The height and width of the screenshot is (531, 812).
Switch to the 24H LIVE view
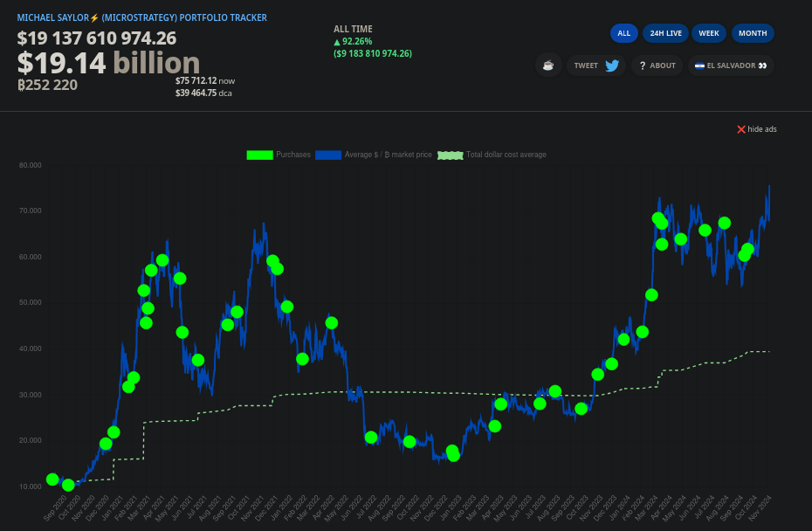coord(666,33)
